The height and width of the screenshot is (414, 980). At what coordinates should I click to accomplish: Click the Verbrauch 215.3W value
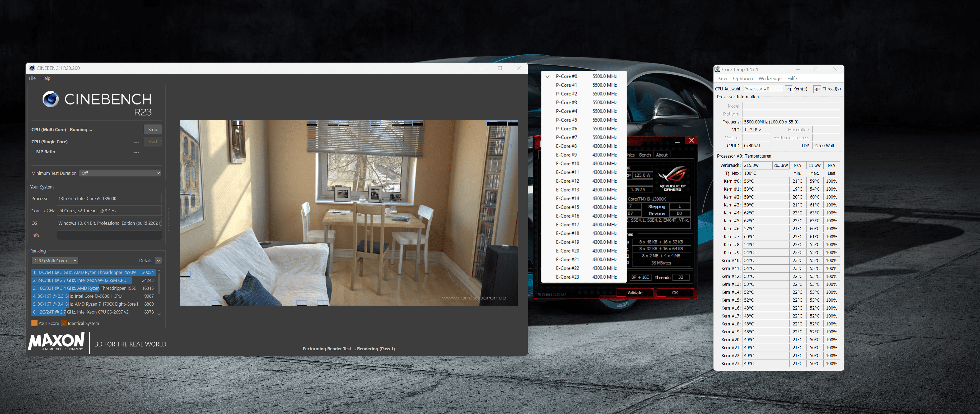tap(757, 165)
